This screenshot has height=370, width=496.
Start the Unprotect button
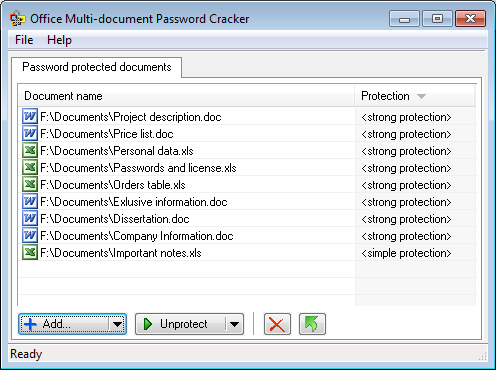click(181, 324)
